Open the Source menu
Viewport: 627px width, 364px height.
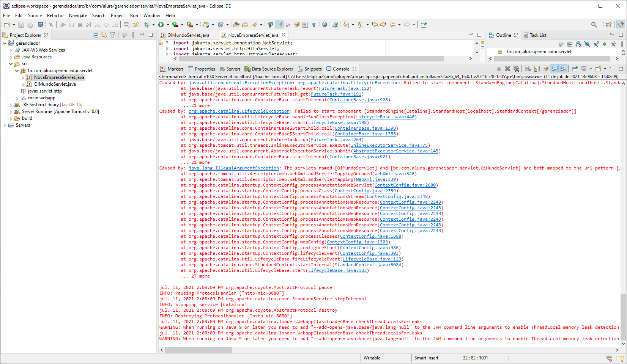(35, 16)
